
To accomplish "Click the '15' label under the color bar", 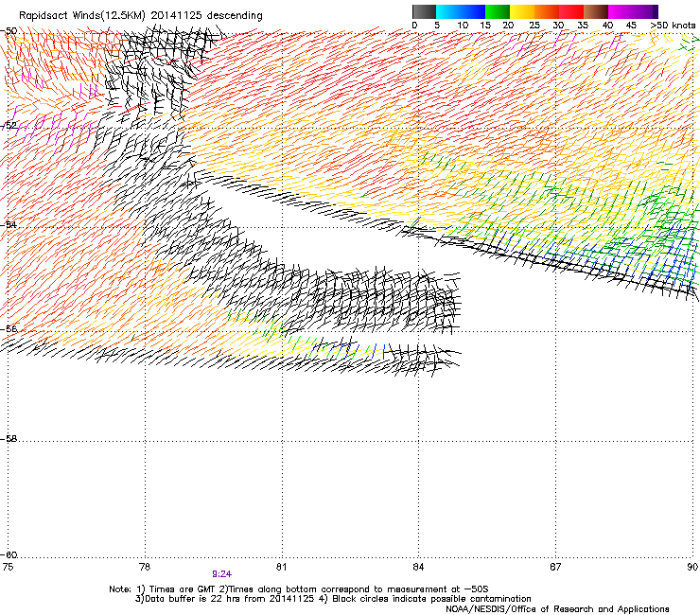I will tap(485, 26).
